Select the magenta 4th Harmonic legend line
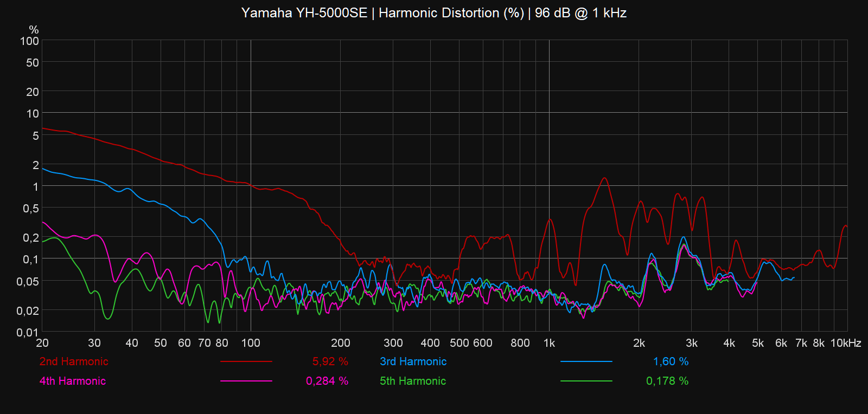Screen dimensions: 868x414 click(246, 381)
